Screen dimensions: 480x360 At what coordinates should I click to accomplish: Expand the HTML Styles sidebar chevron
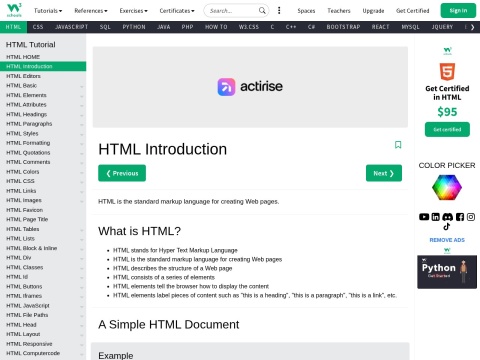(x=82, y=134)
